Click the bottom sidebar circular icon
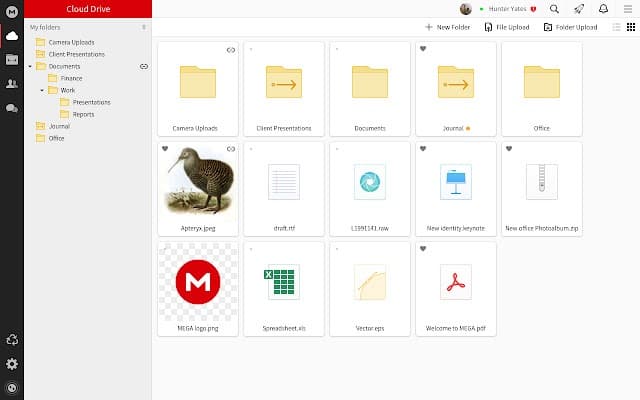 pyautogui.click(x=12, y=388)
